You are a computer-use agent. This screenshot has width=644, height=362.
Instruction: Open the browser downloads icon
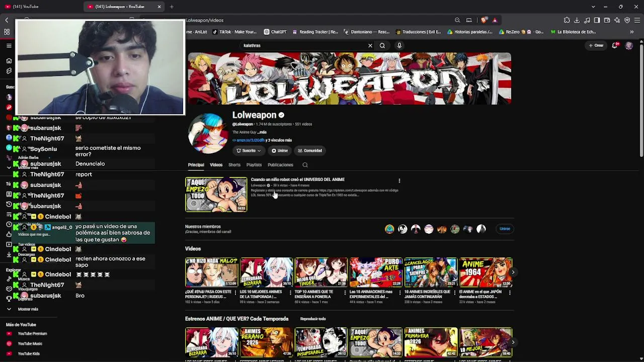click(x=577, y=20)
